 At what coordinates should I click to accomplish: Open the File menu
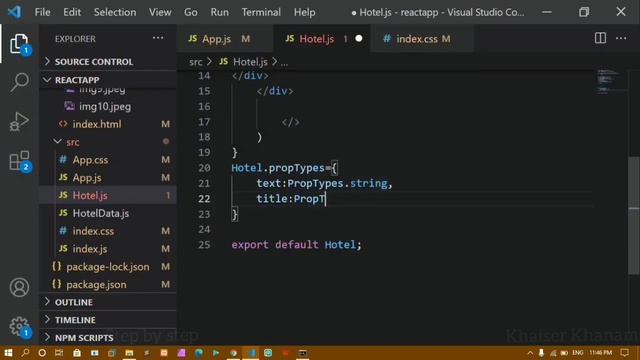[x=42, y=12]
